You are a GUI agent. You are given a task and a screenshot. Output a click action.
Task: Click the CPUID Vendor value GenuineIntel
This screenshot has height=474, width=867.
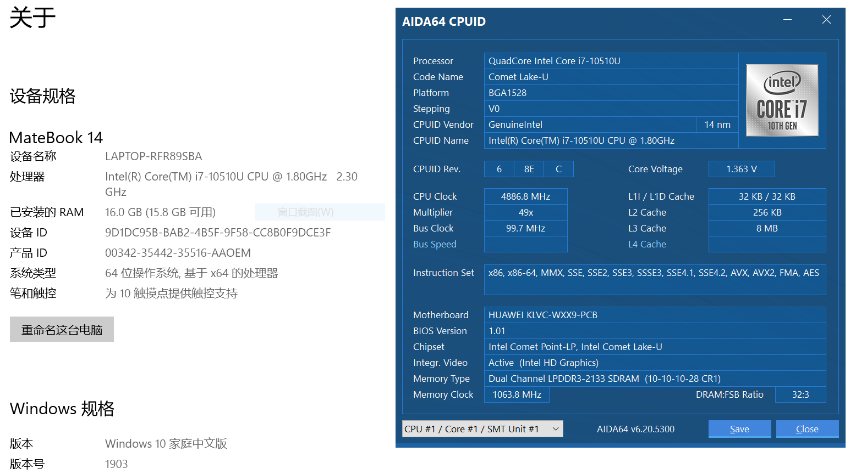[x=589, y=125]
